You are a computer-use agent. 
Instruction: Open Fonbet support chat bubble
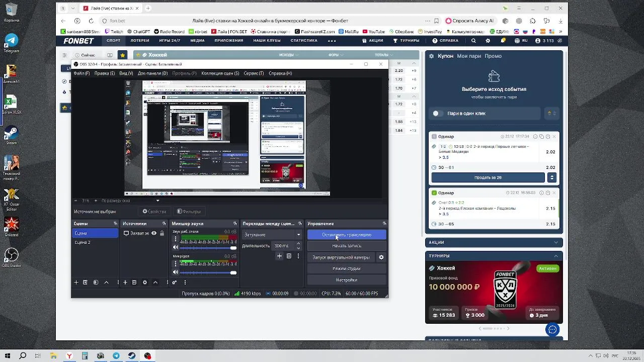552,329
